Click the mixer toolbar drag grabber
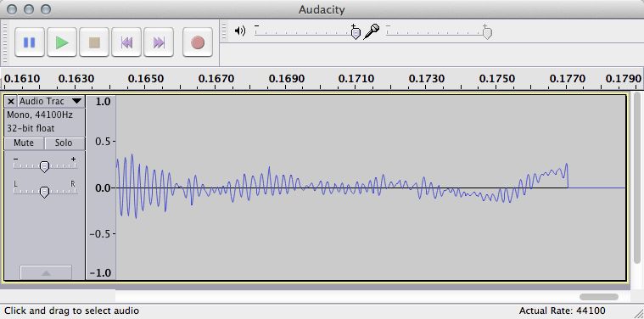 tap(224, 31)
